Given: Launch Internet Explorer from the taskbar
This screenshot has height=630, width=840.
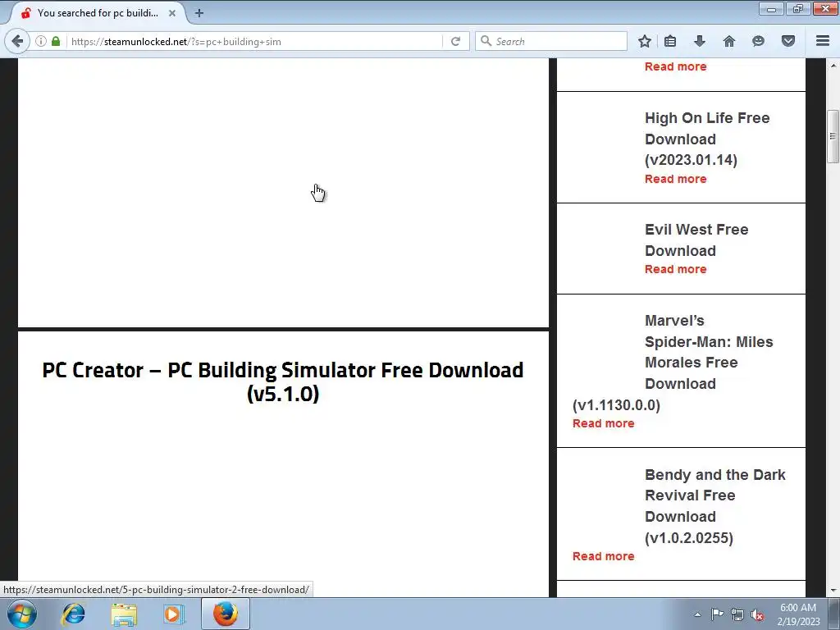Looking at the screenshot, I should (x=73, y=614).
